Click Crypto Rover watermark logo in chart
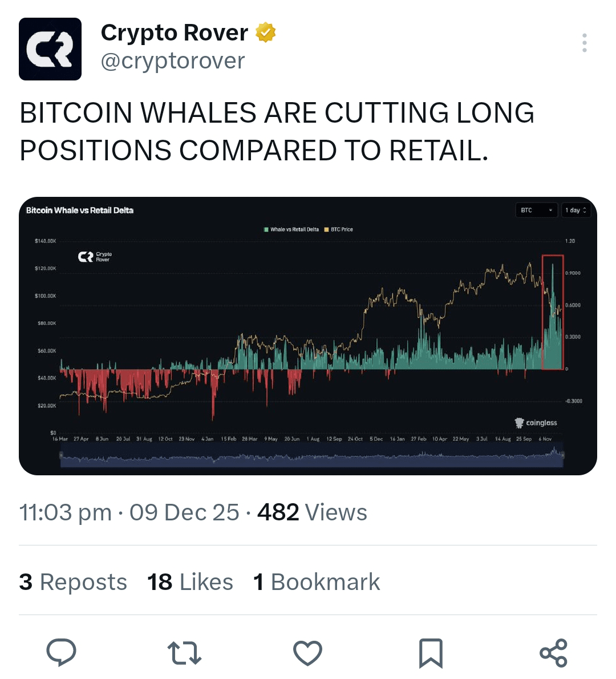Image resolution: width=616 pixels, height=679 pixels. click(95, 257)
